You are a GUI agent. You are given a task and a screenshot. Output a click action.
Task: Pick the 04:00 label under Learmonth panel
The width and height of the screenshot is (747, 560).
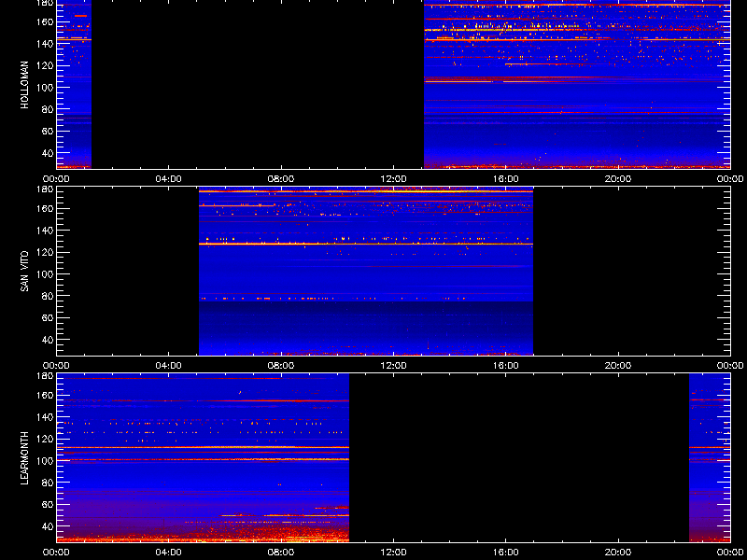coord(169,553)
